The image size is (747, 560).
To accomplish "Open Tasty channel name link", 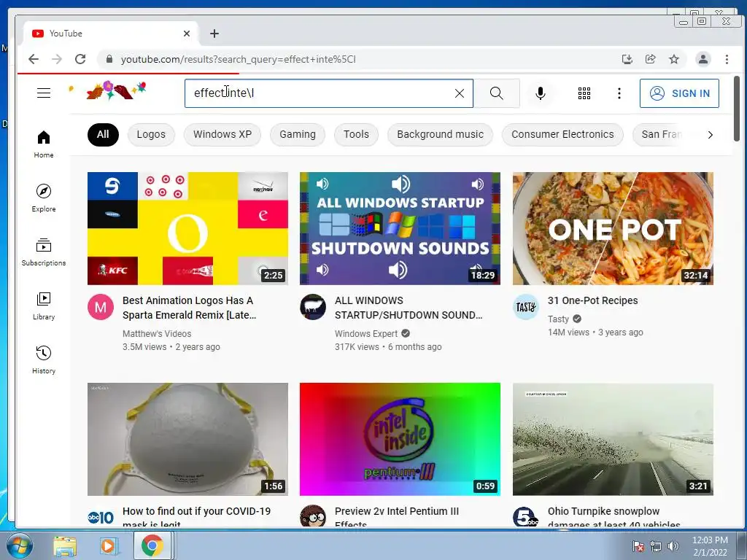I will click(558, 319).
